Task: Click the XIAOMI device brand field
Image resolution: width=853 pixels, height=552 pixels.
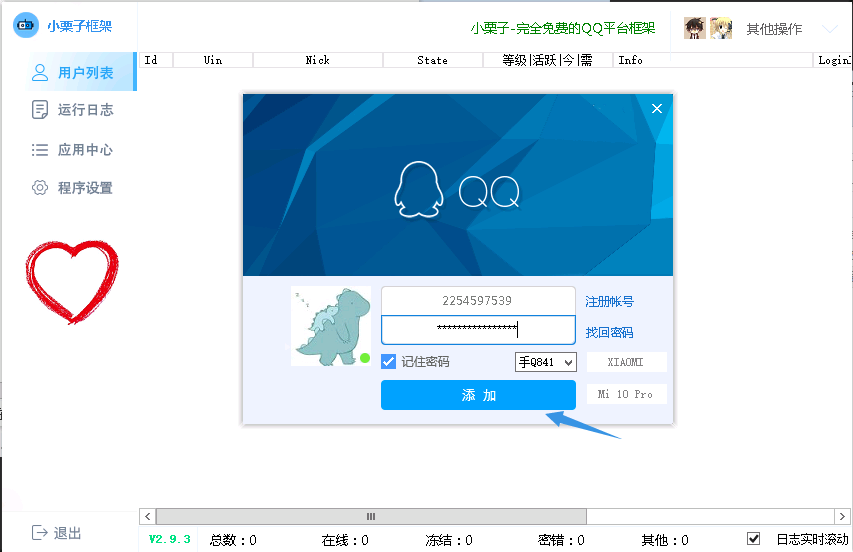Action: point(626,362)
